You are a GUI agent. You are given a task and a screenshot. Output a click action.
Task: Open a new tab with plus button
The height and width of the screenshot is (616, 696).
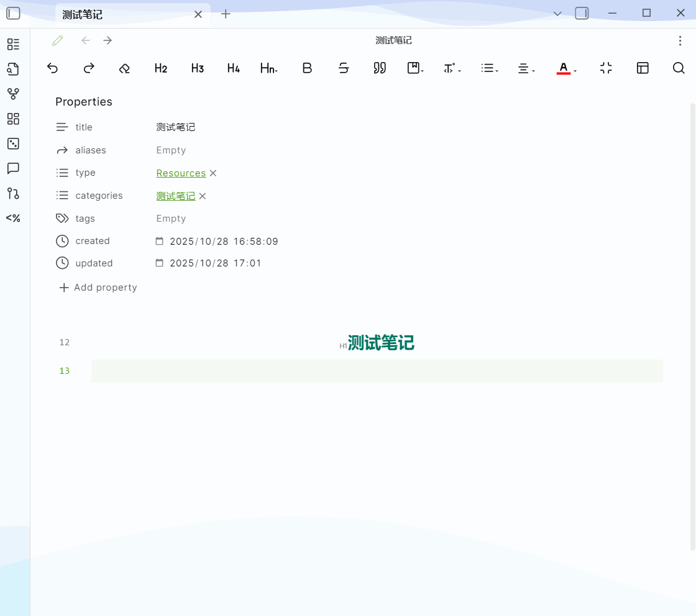pyautogui.click(x=226, y=14)
